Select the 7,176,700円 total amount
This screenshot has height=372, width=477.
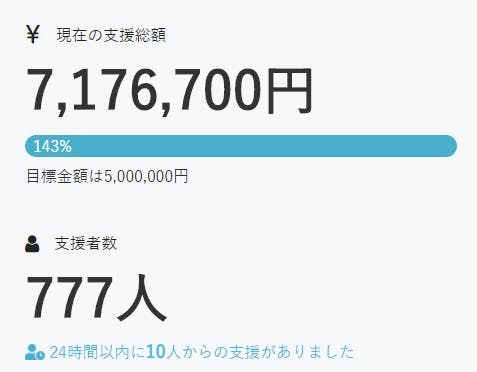coord(169,90)
